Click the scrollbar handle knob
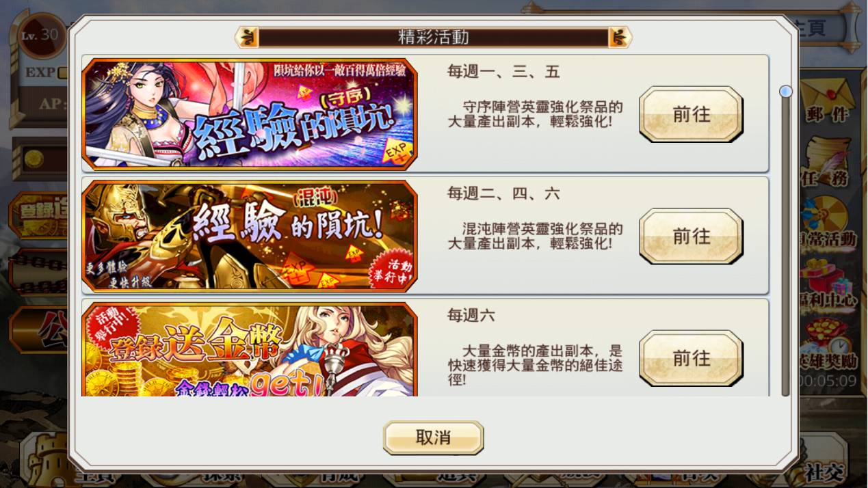Image resolution: width=868 pixels, height=488 pixels. coord(786,91)
